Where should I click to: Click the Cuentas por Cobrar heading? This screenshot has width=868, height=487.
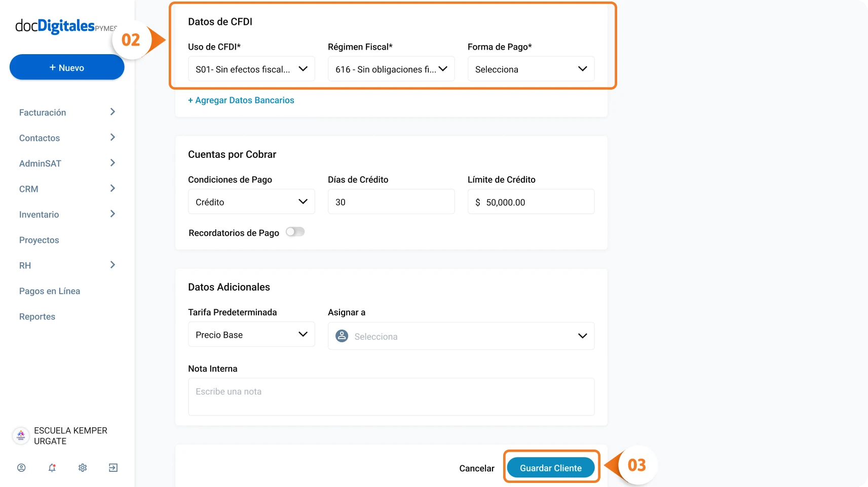(x=232, y=154)
